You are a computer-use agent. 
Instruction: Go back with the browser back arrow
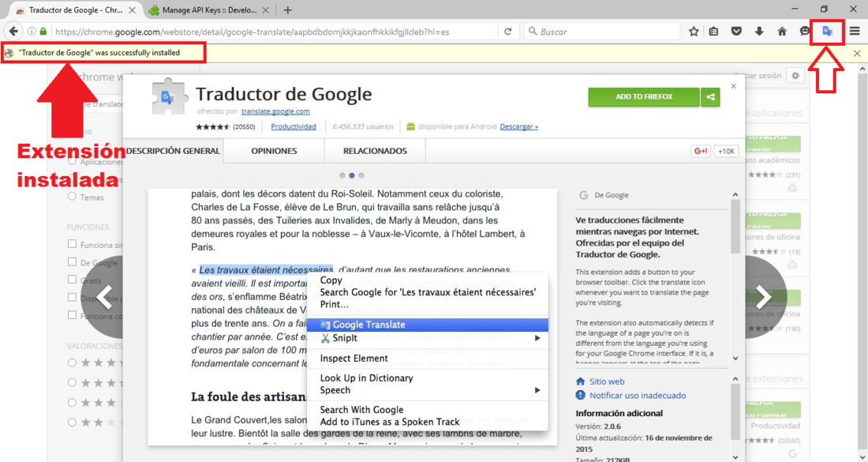click(x=14, y=32)
